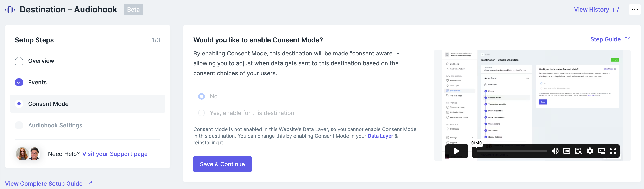
Task: Open the Consent Mode setup step
Action: [x=48, y=104]
